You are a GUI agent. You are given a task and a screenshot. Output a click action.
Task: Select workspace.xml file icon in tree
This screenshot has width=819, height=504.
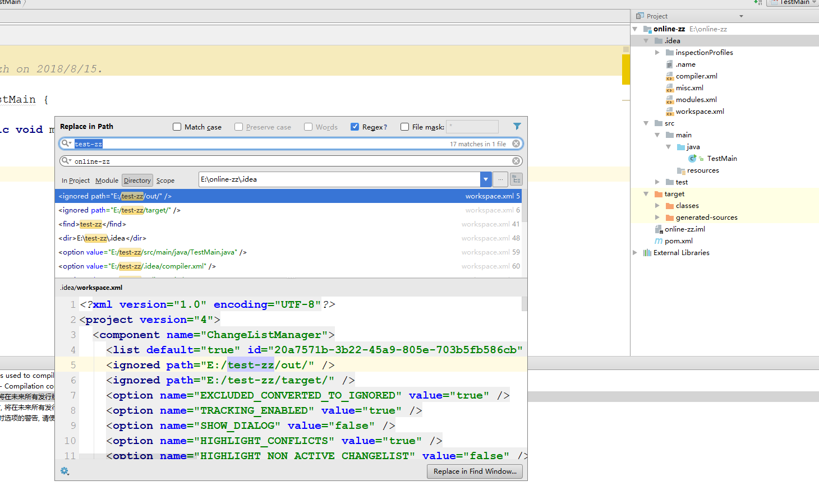[669, 112]
